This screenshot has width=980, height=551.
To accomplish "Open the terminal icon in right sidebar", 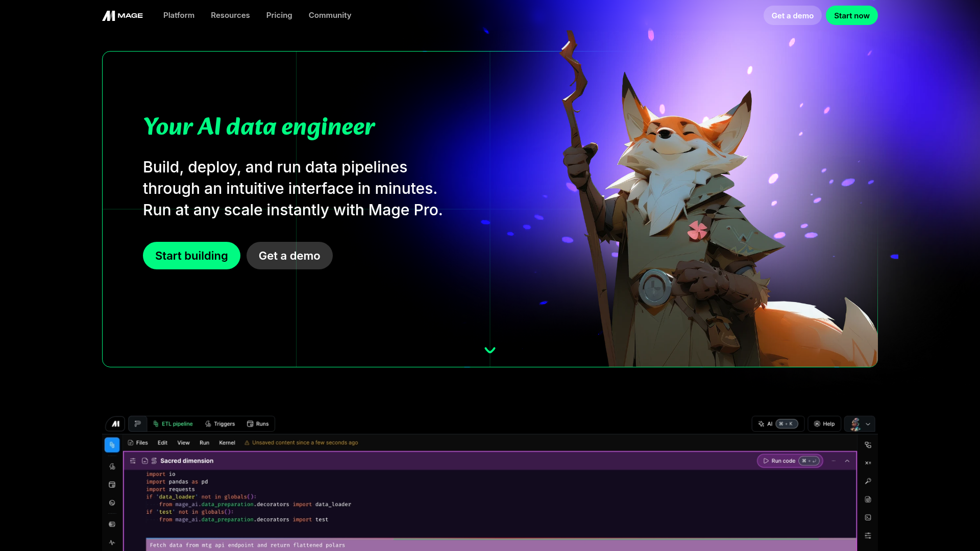I will (x=868, y=517).
